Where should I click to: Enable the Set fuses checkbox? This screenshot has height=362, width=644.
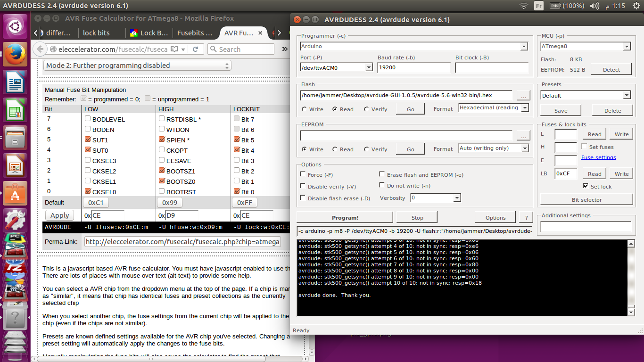pos(585,147)
